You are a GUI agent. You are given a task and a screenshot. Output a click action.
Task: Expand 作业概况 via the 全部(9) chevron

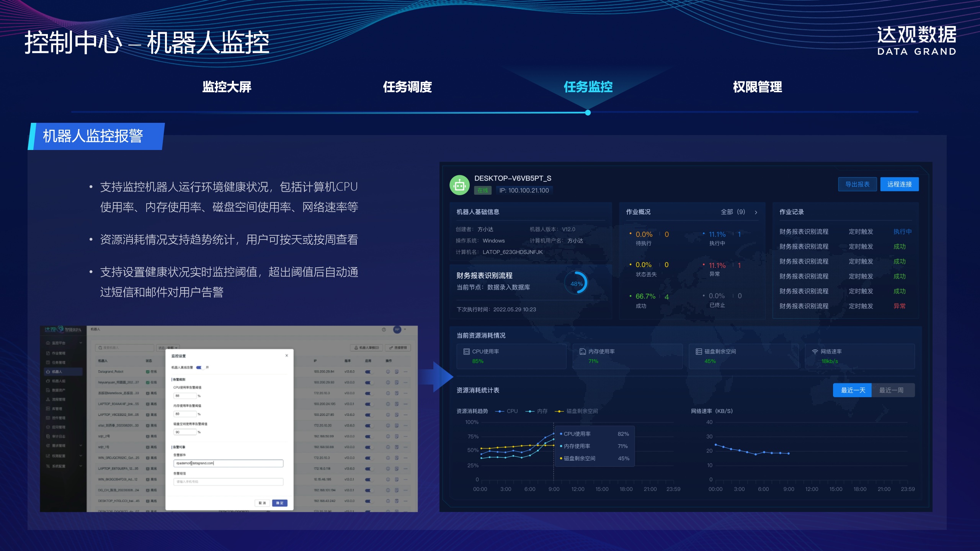tap(756, 212)
